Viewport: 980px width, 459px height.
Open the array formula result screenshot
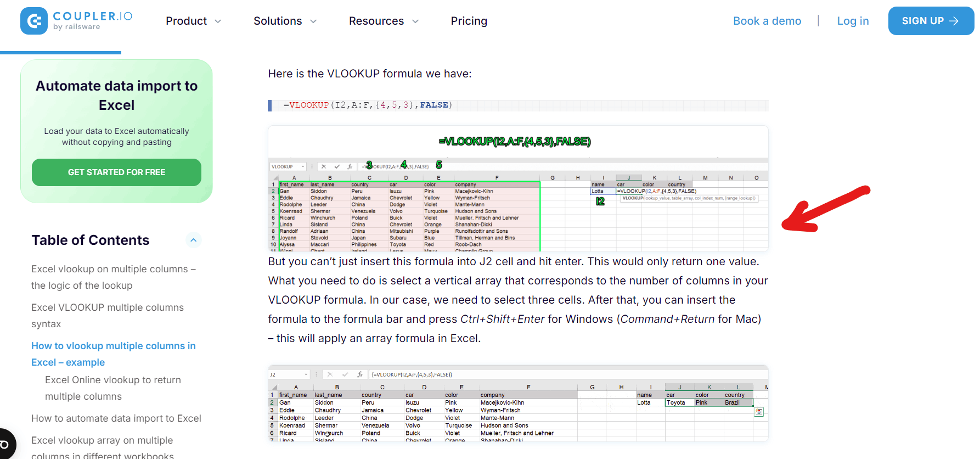[x=518, y=404]
